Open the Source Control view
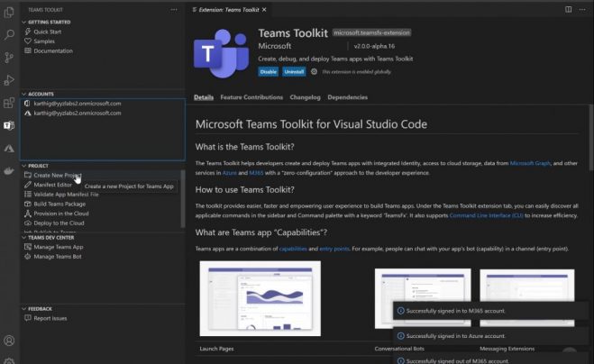Image resolution: width=594 pixels, height=364 pixels. coord(9,57)
